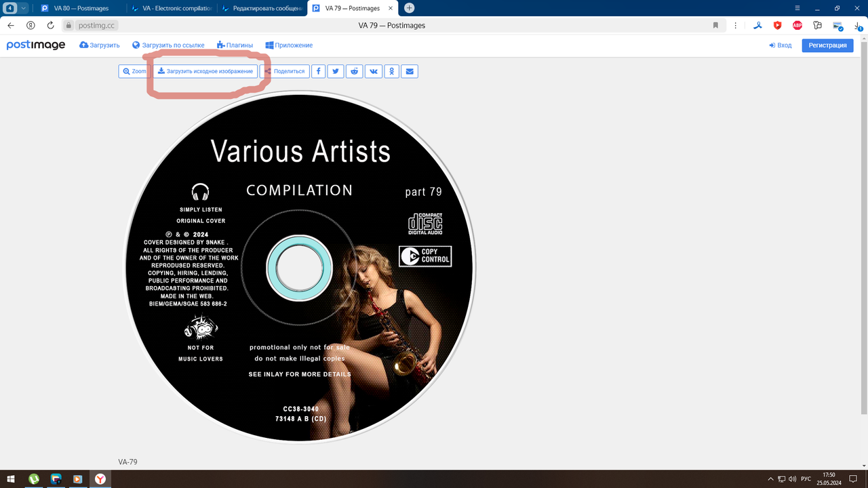Click the image extension icon with checkmark

click(838, 26)
